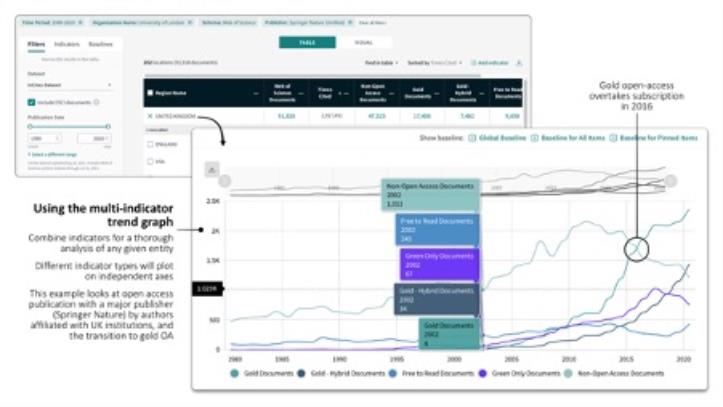This screenshot has width=723, height=407.
Task: Enable Baseline for All Items checkbox
Action: tap(534, 138)
